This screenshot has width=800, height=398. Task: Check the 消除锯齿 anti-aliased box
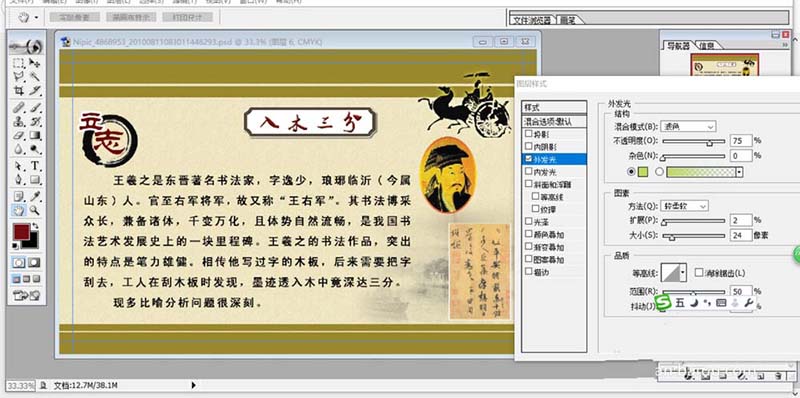pos(699,273)
